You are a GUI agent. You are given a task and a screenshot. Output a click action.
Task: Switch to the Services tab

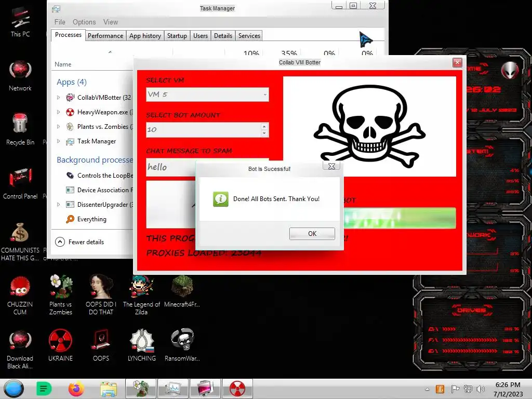249,36
